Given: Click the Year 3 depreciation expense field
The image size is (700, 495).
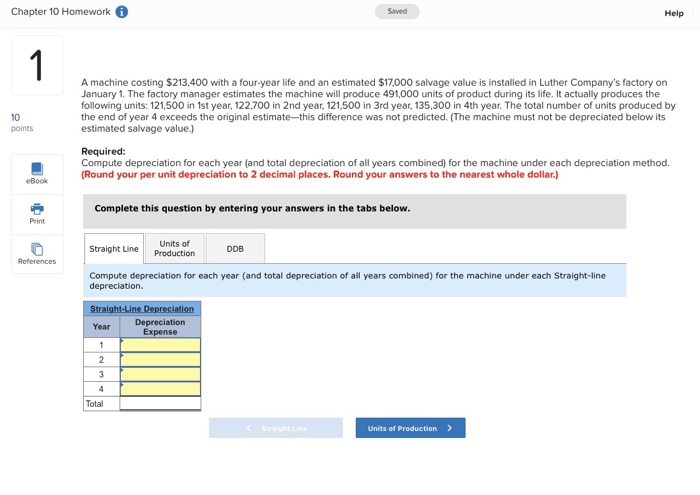Looking at the screenshot, I should [160, 374].
